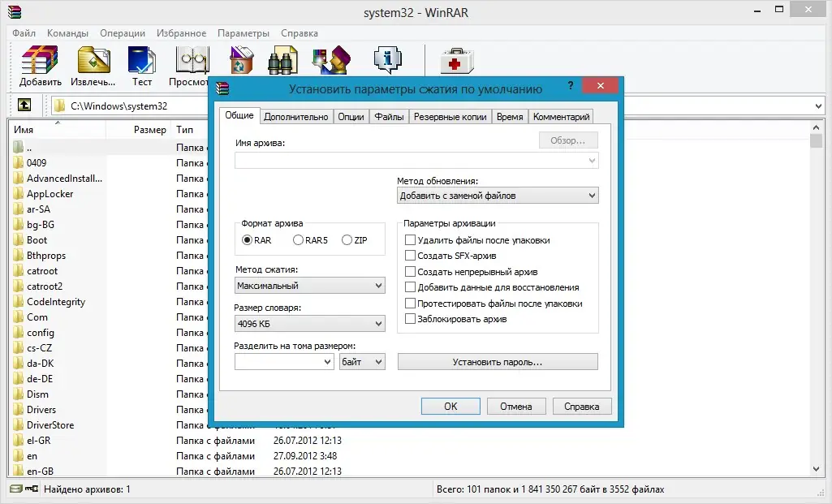
Task: Expand the split volume size dropdown
Action: [327, 362]
